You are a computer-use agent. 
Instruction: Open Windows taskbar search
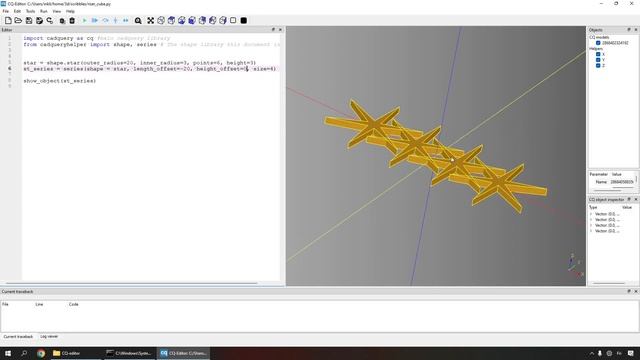[x=24, y=353]
